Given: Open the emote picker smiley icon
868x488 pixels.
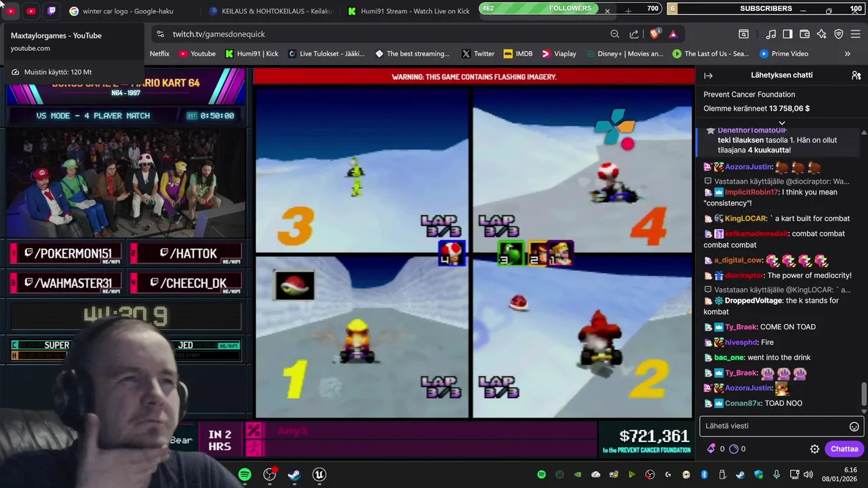Looking at the screenshot, I should 854,426.
